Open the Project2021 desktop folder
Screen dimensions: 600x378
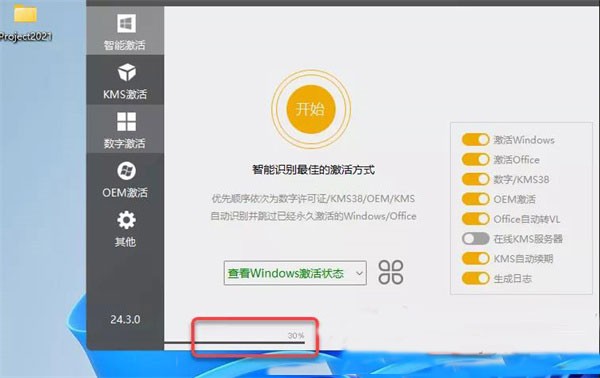pos(25,23)
